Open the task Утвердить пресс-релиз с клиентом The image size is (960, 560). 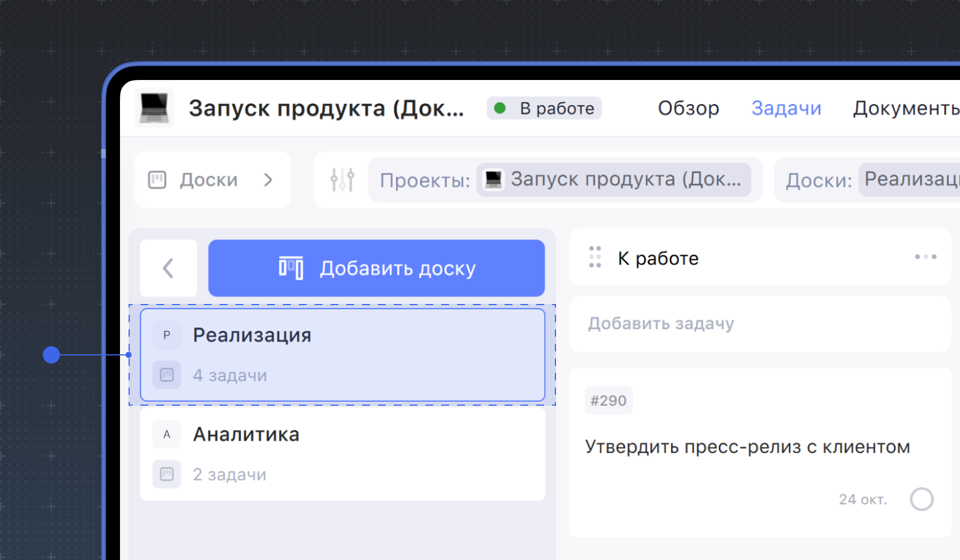[x=747, y=447]
